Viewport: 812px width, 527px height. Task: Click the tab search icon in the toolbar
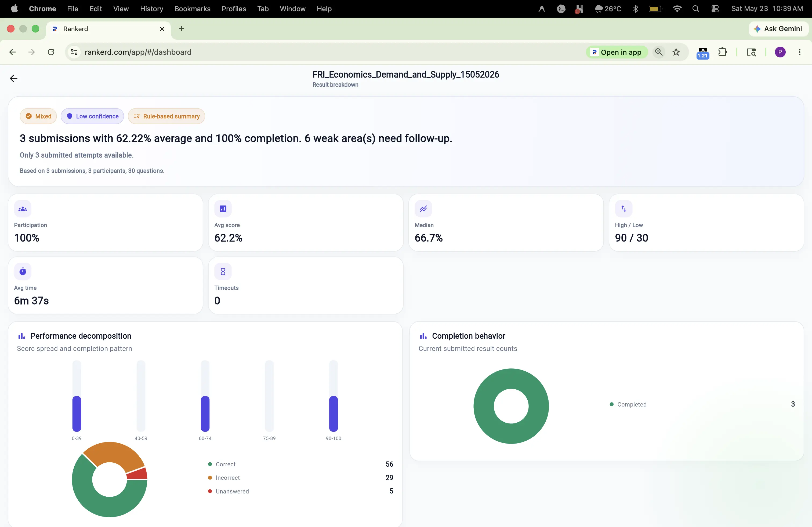751,52
